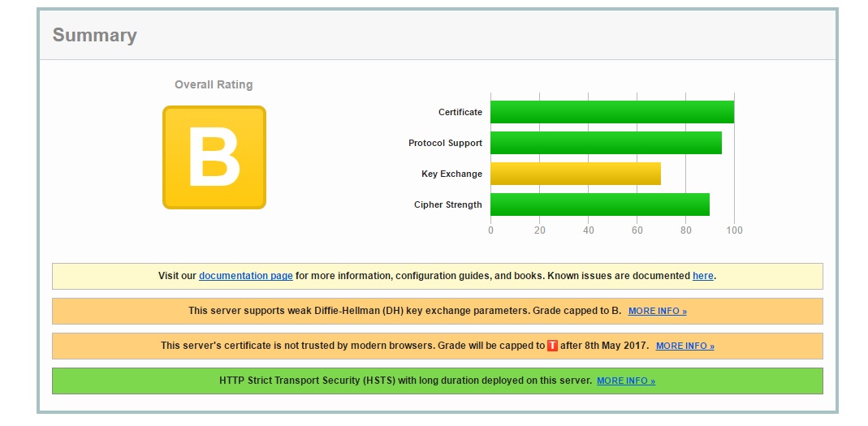Click the Protocol Support chart label

pyautogui.click(x=445, y=144)
